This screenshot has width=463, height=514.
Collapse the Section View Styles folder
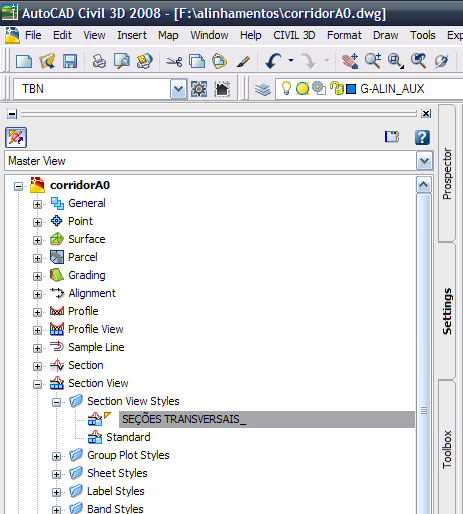tap(56, 402)
